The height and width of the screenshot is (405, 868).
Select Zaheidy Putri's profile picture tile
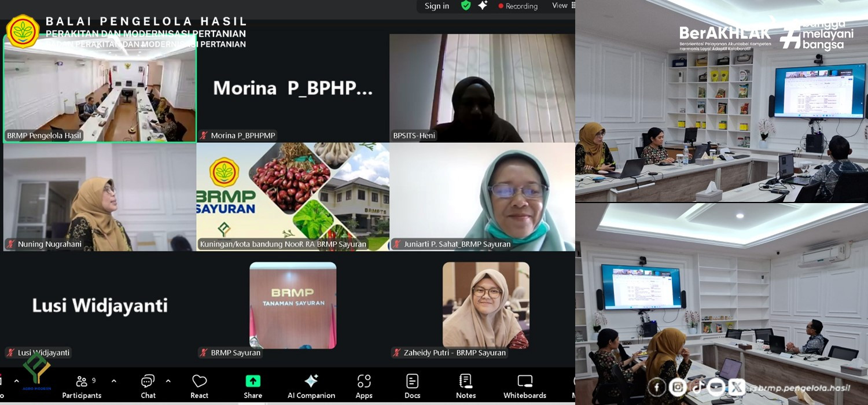tap(486, 305)
